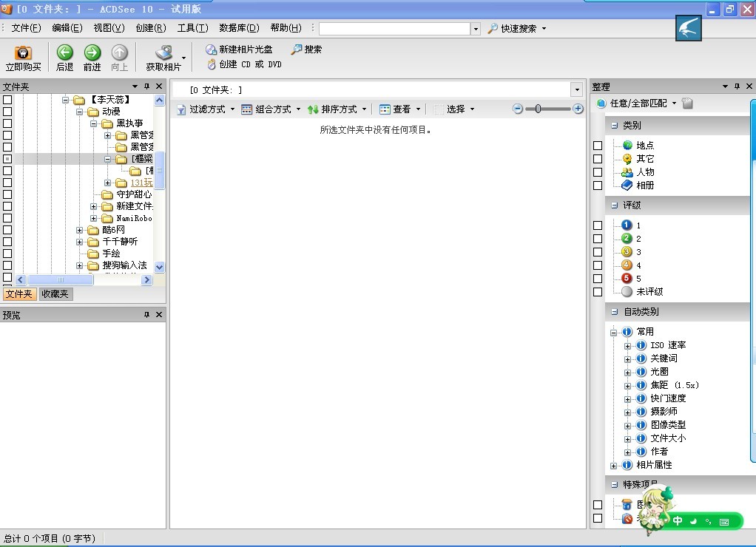Viewport: 756px width, 547px height.
Task: Click the 过滤方式 filter funnel icon
Action: click(x=181, y=110)
